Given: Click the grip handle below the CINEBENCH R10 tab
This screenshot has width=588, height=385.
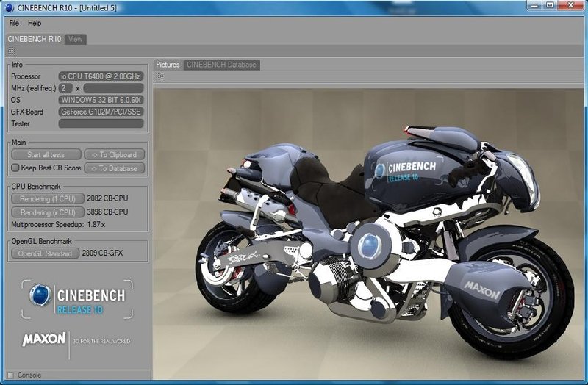Looking at the screenshot, I should pos(12,51).
